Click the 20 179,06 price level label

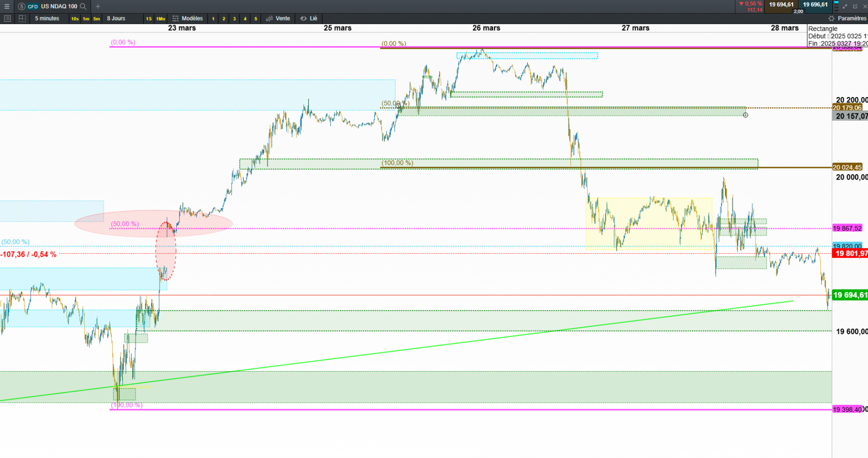847,108
